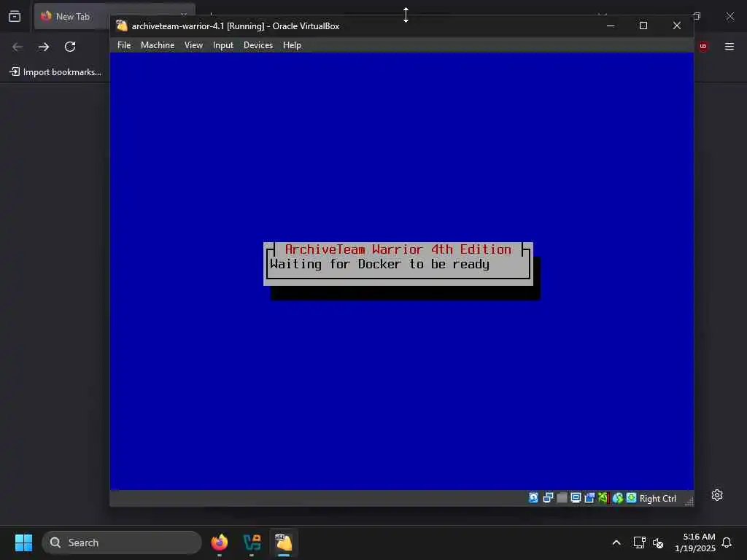Screen dimensions: 747x560
Task: Click the browser back arrow
Action: [x=18, y=47]
